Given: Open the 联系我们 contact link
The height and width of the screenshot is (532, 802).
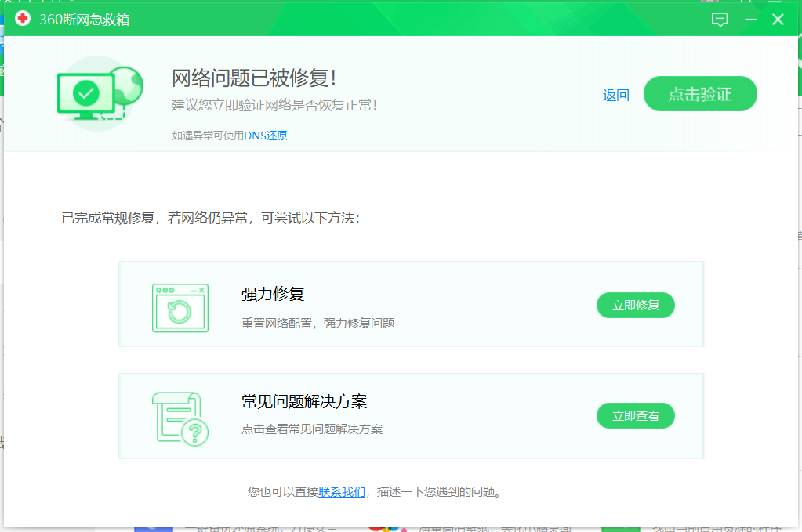Looking at the screenshot, I should (x=342, y=491).
